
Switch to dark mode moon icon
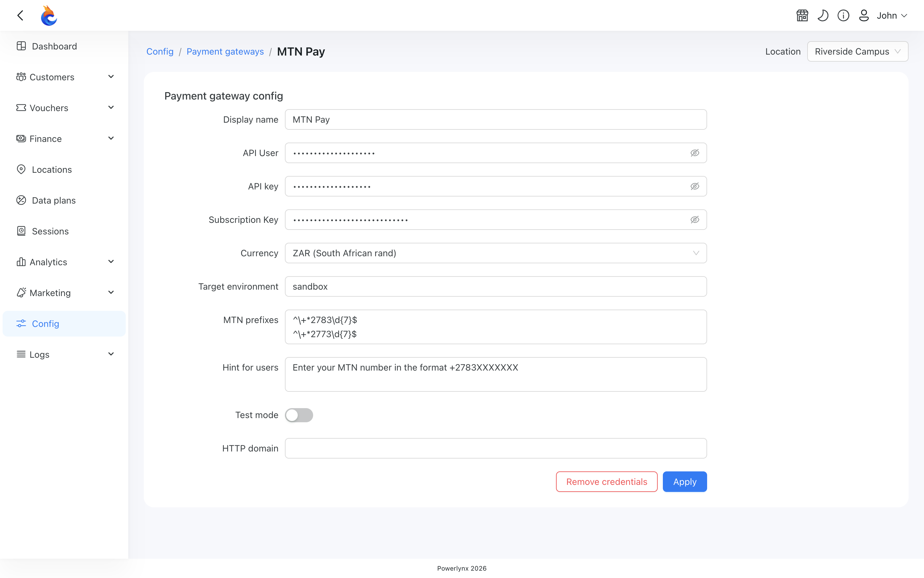[823, 15]
